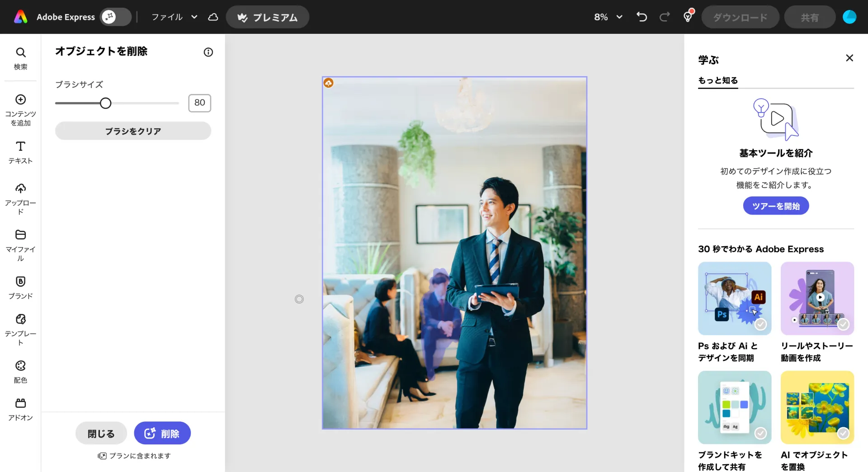Open the ファイル menu dropdown
The image size is (868, 472).
(167, 17)
